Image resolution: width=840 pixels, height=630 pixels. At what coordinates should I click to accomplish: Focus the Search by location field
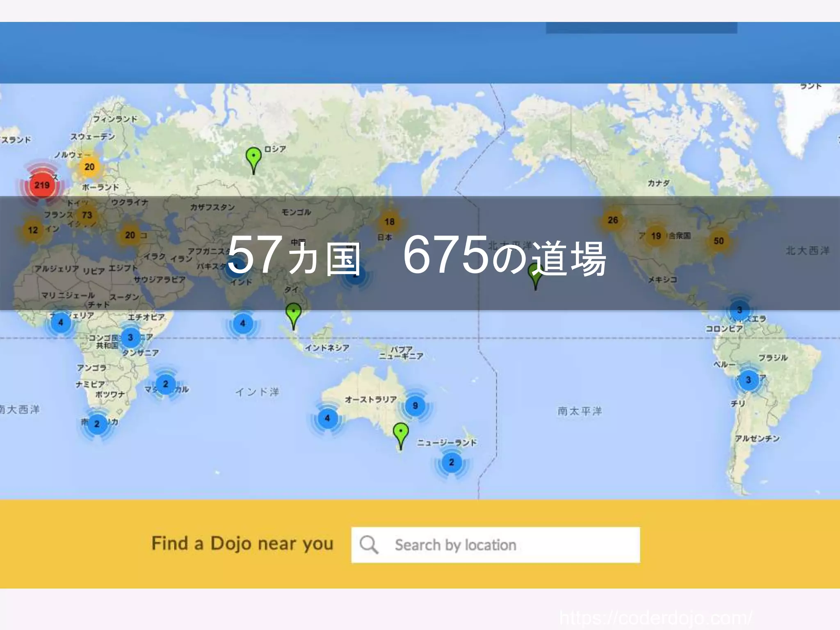coord(495,545)
